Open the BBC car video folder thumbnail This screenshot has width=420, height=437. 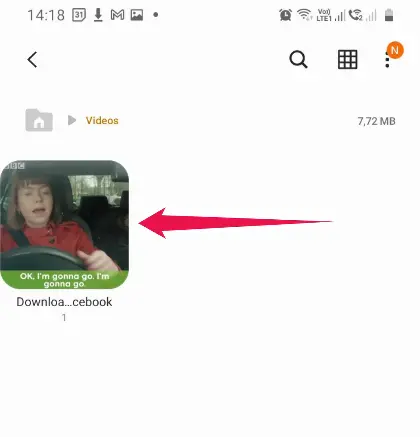[x=64, y=224]
